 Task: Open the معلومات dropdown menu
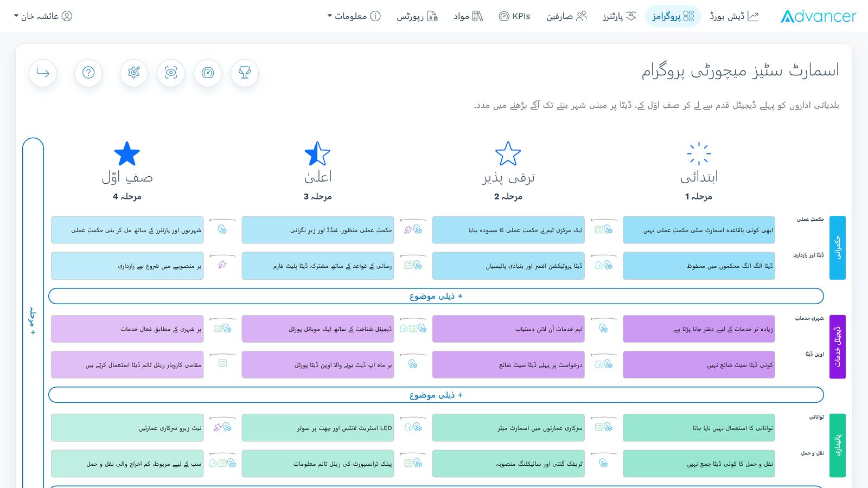pyautogui.click(x=354, y=16)
